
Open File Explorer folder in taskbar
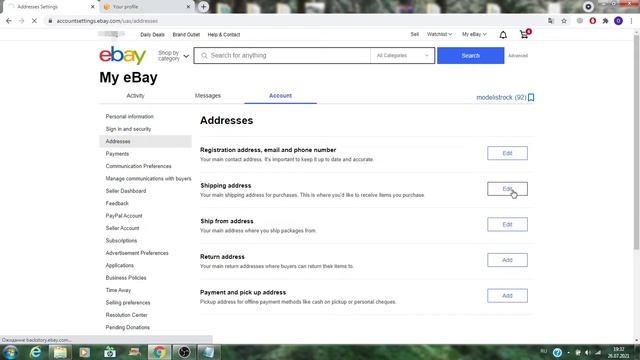(x=60, y=352)
